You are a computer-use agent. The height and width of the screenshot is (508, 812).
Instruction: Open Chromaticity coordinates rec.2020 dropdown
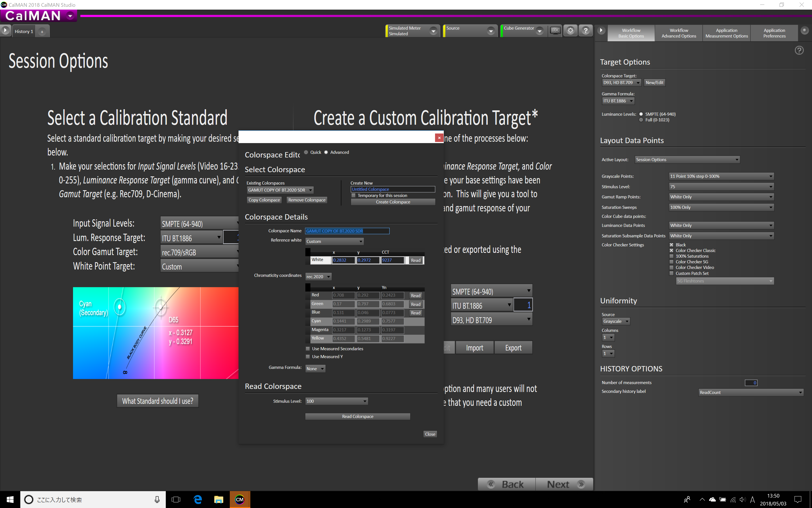point(318,277)
